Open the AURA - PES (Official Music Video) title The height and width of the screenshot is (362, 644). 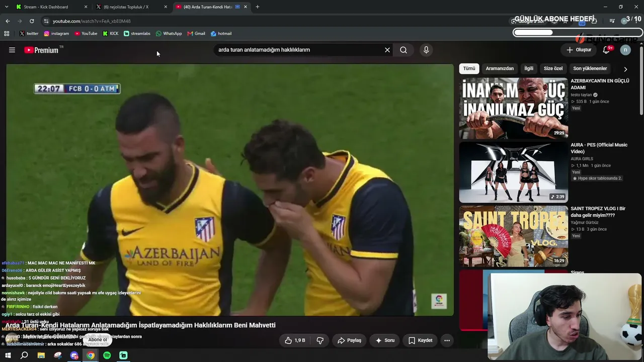coord(599,148)
